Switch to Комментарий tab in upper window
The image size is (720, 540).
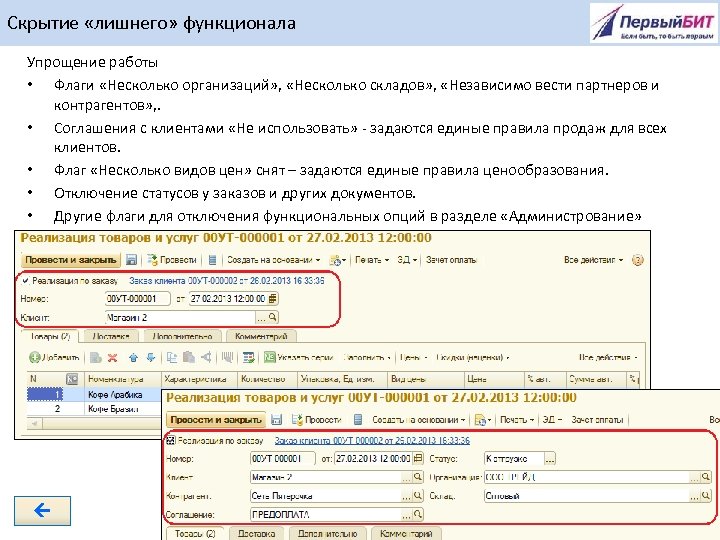pos(261,337)
